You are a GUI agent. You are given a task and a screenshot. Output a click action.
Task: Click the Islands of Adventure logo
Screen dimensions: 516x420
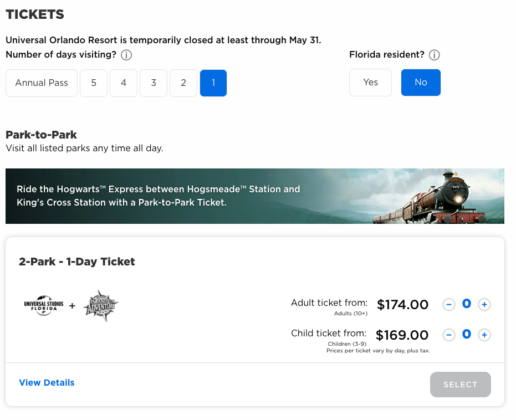pyautogui.click(x=101, y=305)
